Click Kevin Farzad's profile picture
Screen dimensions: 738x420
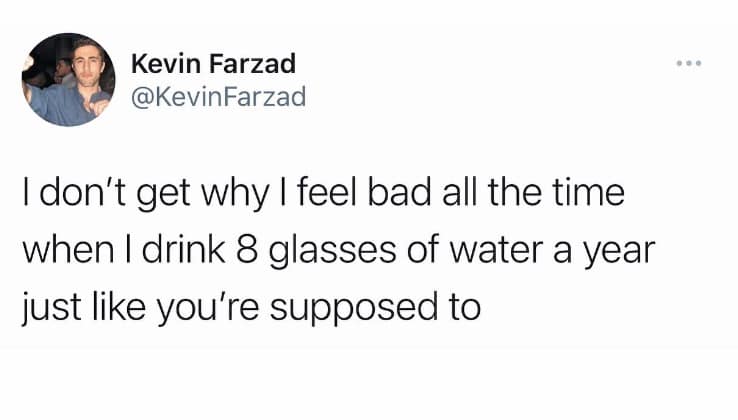click(x=68, y=79)
